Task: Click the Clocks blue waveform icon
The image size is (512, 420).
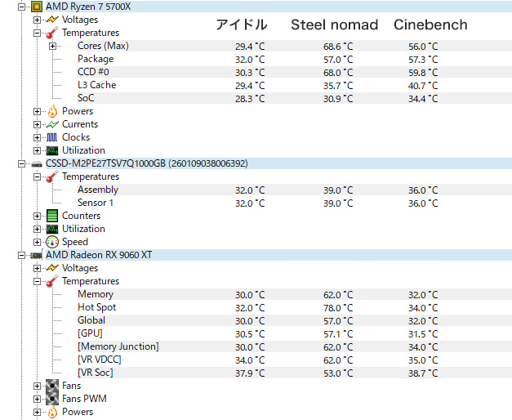Action: (x=52, y=137)
